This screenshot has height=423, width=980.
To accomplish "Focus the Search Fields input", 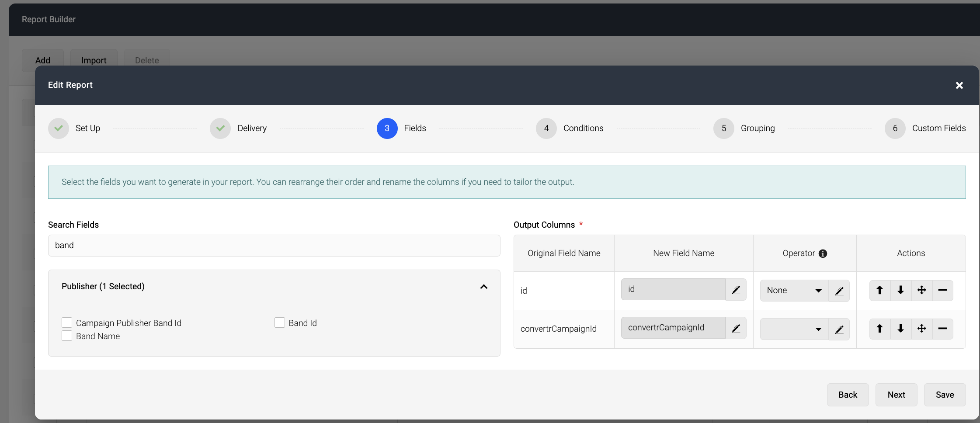I will [x=274, y=246].
